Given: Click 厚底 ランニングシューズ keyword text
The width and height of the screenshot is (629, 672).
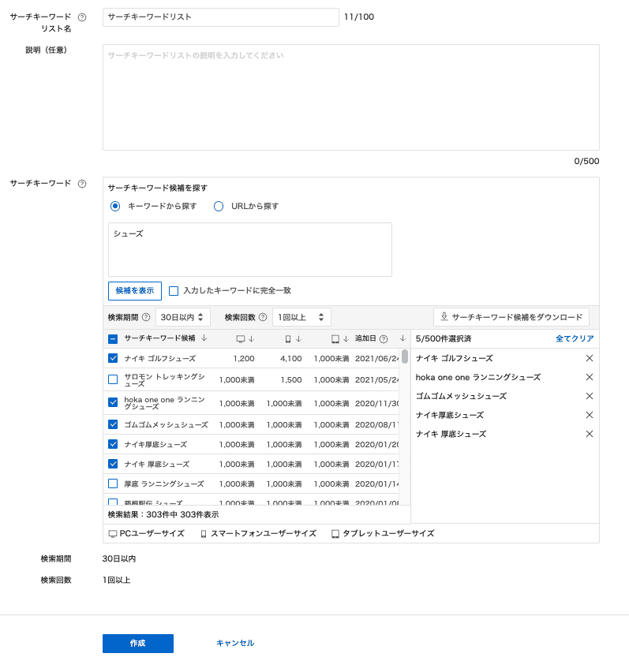Looking at the screenshot, I should coord(164,483).
